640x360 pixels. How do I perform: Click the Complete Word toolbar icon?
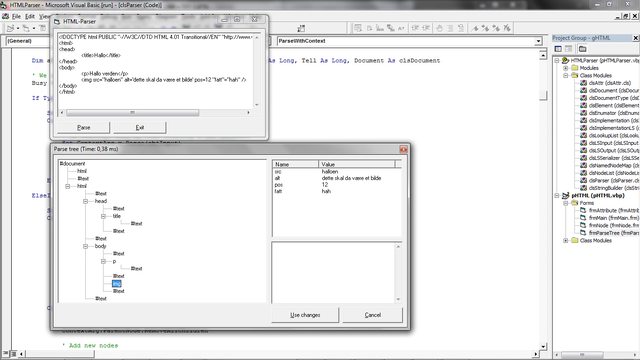tap(402, 28)
